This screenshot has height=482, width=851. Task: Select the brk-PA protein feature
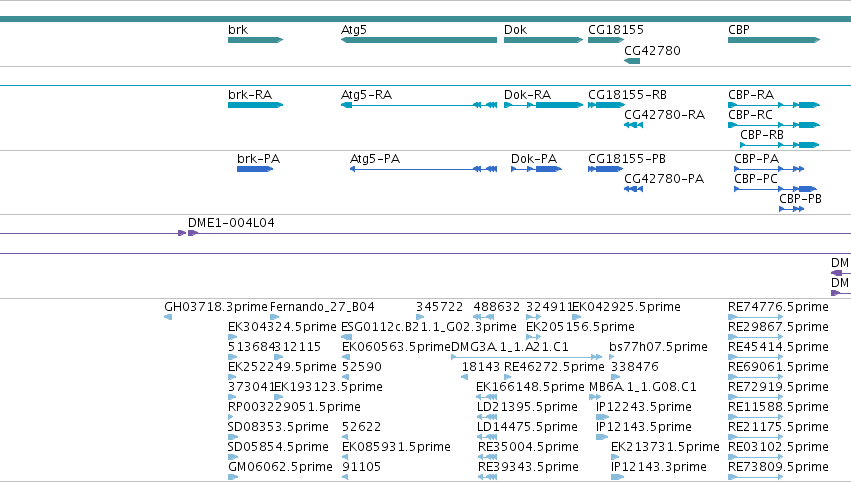pos(255,169)
